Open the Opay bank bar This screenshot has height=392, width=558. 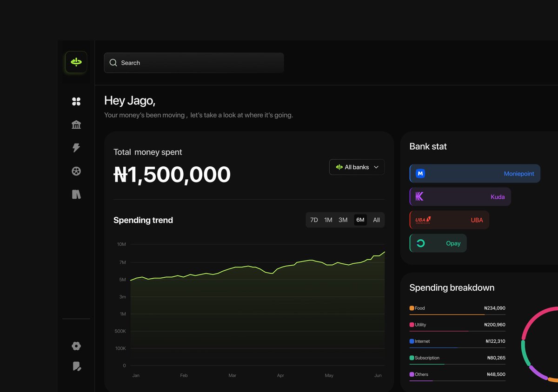[x=438, y=243]
